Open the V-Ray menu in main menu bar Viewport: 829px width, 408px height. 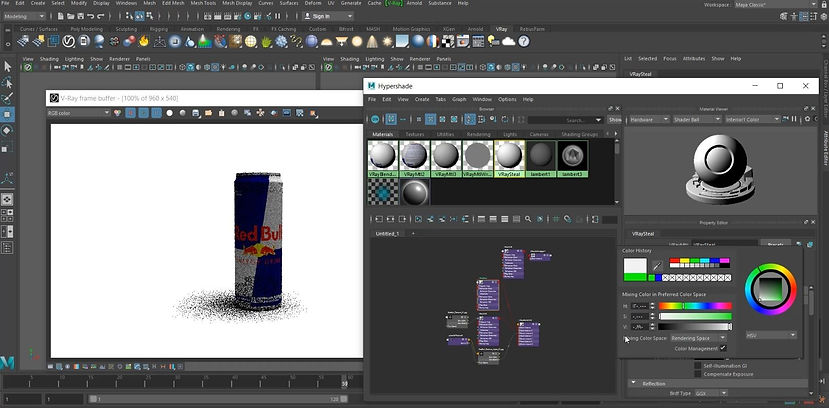393,3
